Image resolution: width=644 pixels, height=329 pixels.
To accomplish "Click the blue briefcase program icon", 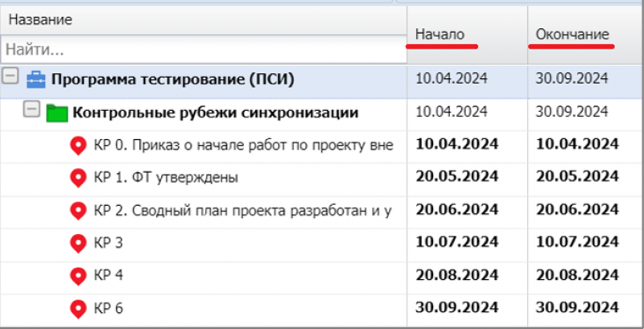I will [37, 80].
